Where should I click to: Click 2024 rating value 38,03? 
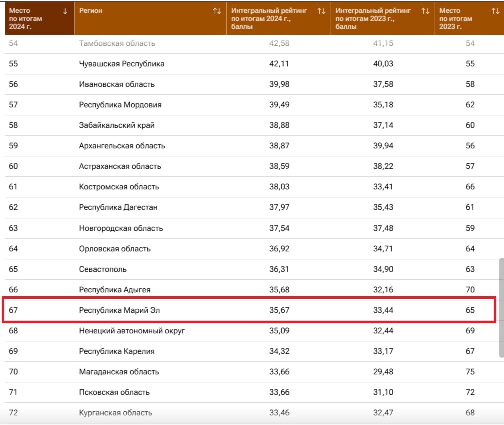click(x=279, y=187)
